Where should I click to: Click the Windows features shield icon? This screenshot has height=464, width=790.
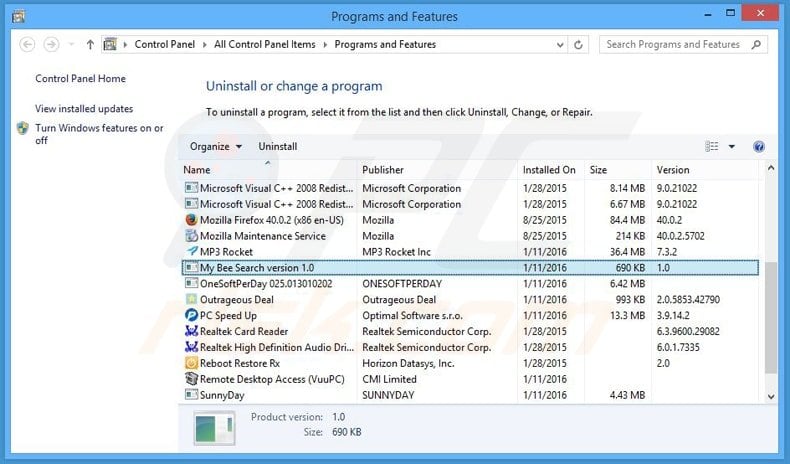point(23,128)
